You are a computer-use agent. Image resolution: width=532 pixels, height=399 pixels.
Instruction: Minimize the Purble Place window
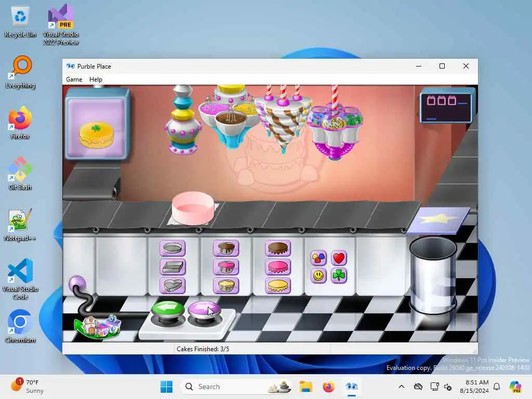[419, 66]
